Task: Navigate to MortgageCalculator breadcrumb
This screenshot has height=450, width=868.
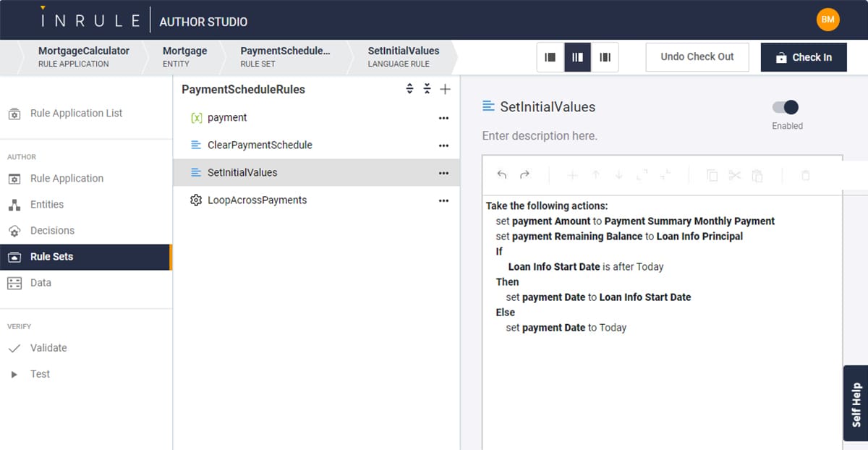Action: click(84, 56)
